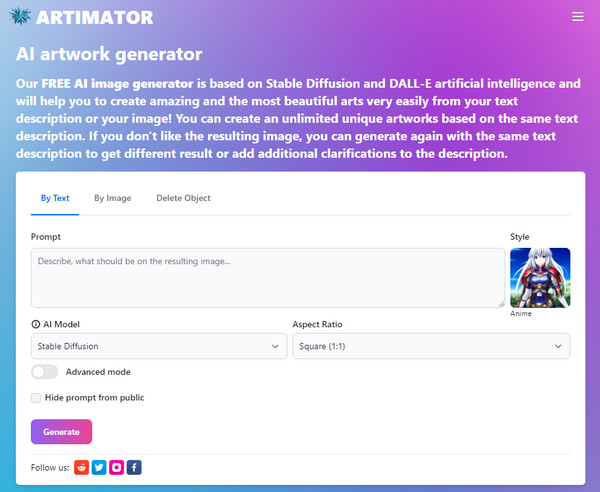Image resolution: width=600 pixels, height=492 pixels.
Task: Open the Square (1:1) Aspect Ratio dropdown
Action: coord(431,346)
